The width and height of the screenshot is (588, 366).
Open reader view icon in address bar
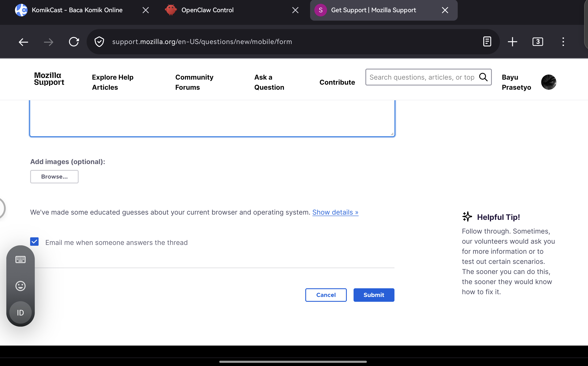point(487,42)
